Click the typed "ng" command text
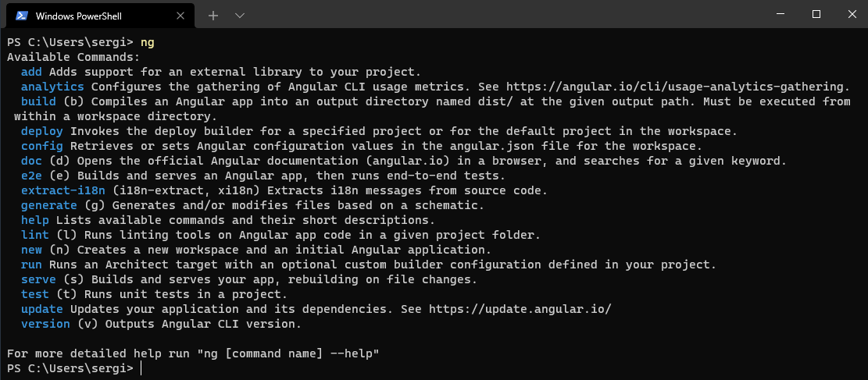 tap(147, 43)
